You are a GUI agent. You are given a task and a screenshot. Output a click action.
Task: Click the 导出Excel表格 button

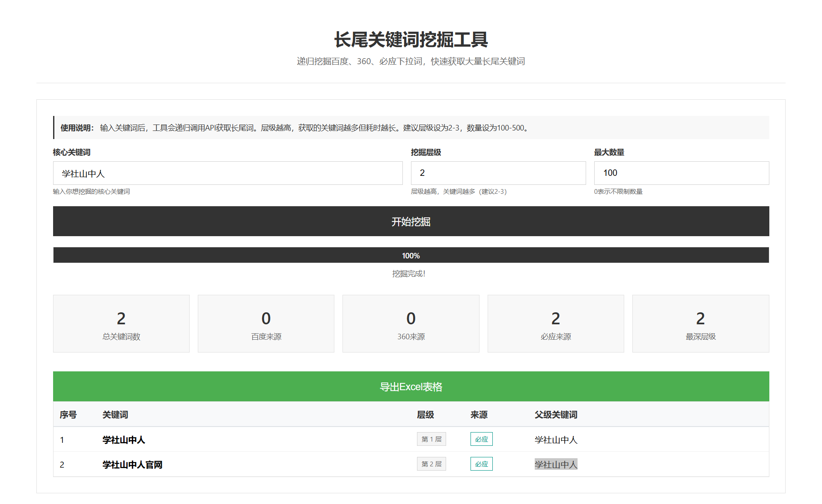(410, 386)
